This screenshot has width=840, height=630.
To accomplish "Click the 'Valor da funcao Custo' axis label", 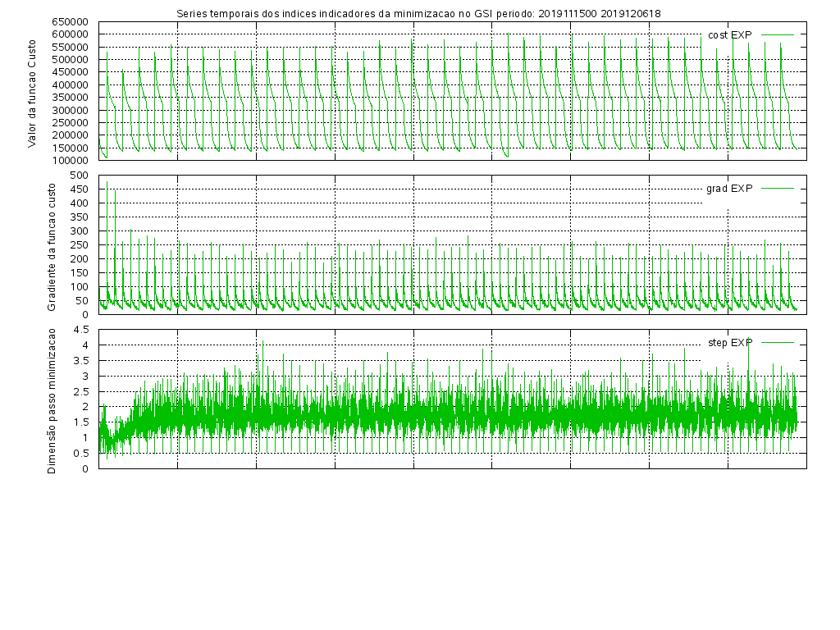I will click(33, 91).
